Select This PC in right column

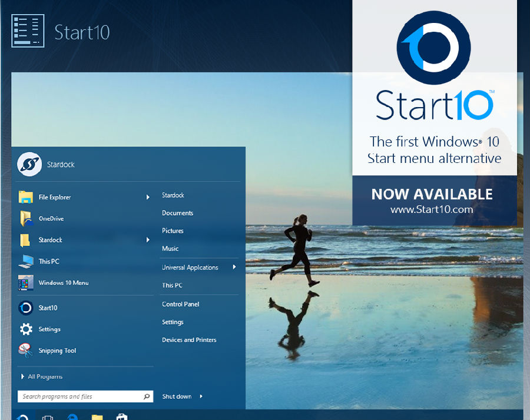tap(172, 285)
